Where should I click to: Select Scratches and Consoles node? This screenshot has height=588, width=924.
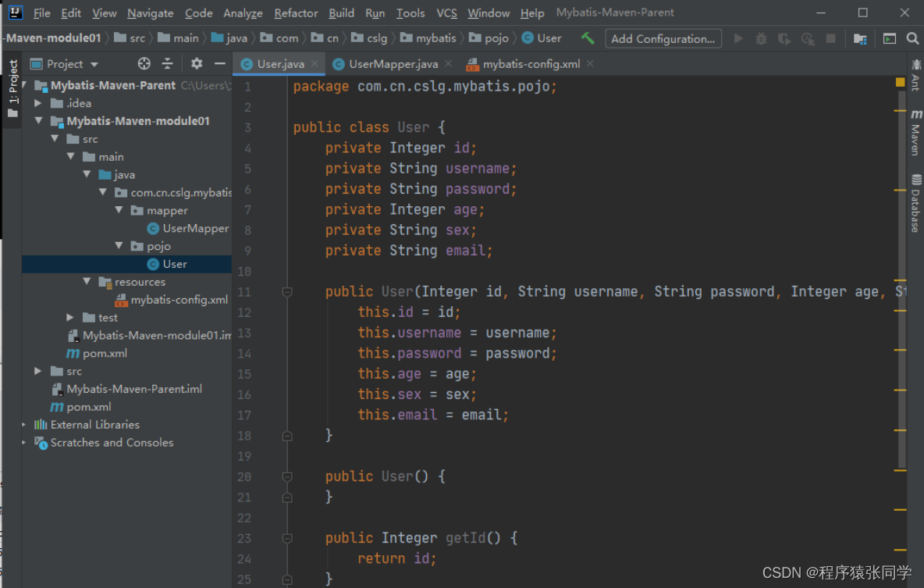(112, 442)
